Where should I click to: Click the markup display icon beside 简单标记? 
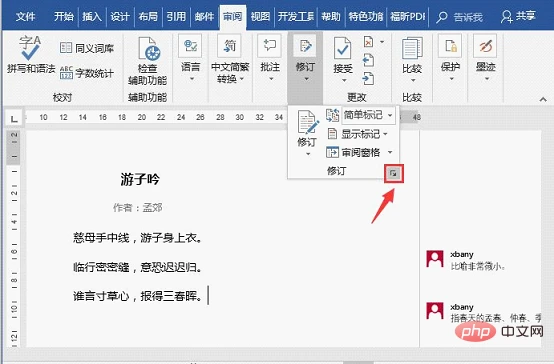click(332, 115)
